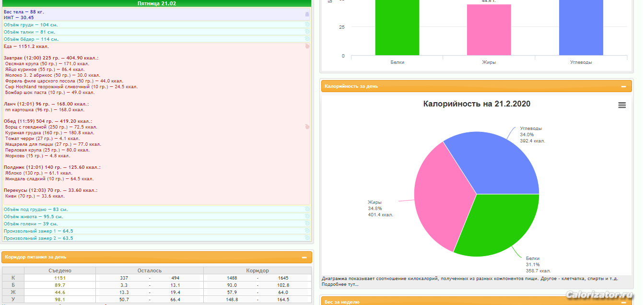644x305 pixels.
Task: Click measurement icon in Объём живота row
Action: (307, 216)
